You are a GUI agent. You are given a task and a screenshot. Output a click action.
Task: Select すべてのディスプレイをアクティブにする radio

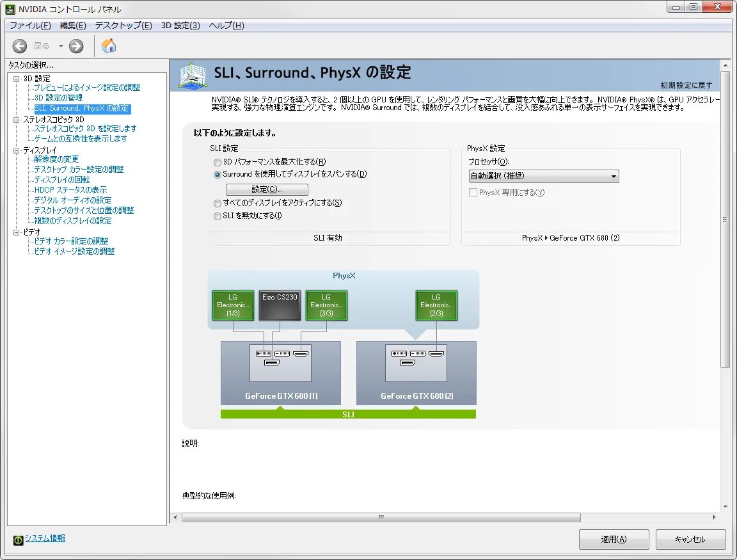click(x=217, y=204)
